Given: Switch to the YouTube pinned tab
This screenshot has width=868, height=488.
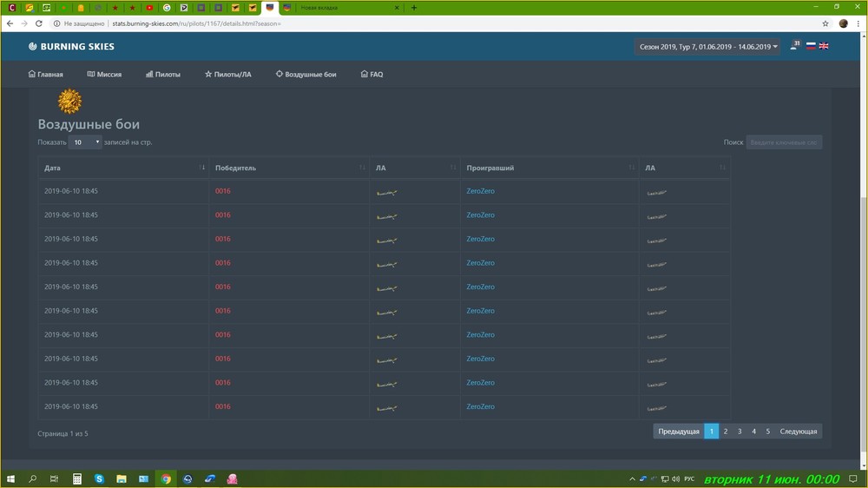Looking at the screenshot, I should pos(149,8).
